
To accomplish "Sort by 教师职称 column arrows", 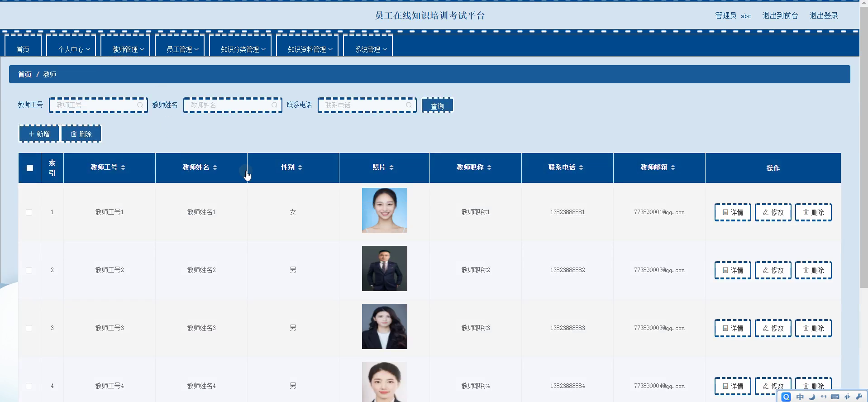I will [x=489, y=167].
